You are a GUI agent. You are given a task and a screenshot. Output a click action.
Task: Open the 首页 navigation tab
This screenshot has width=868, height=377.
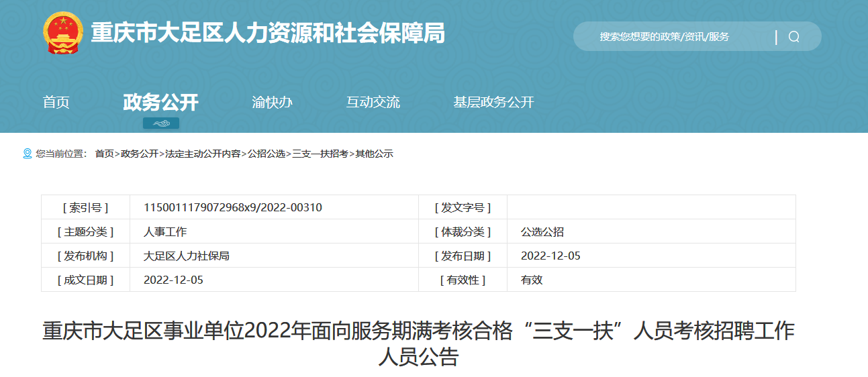coord(56,102)
